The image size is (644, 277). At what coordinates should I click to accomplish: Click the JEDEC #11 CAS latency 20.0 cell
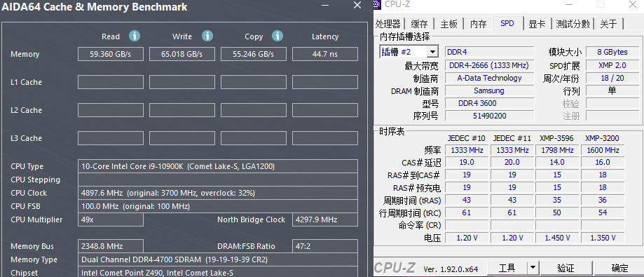512,162
